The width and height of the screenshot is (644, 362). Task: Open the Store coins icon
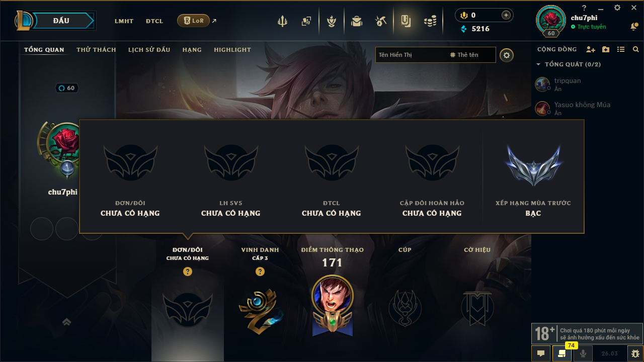click(430, 21)
